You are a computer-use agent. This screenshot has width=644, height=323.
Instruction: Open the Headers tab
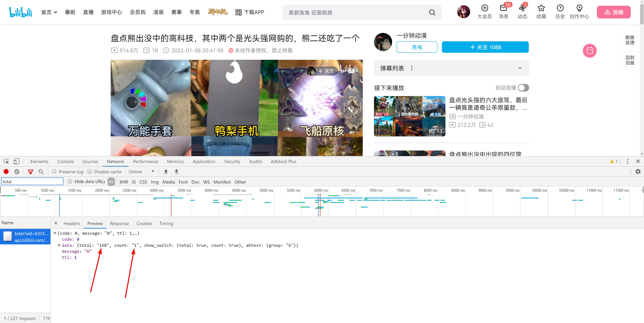point(72,223)
